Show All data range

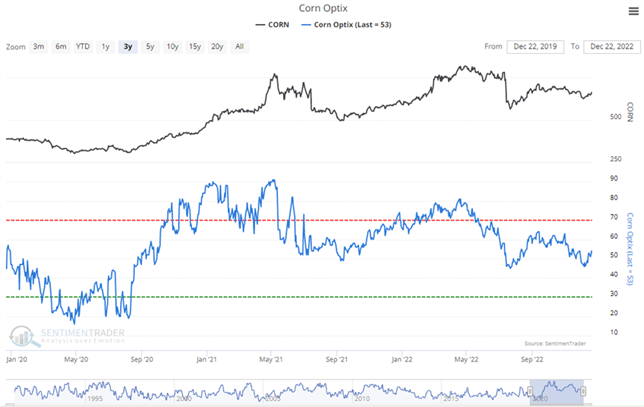(x=239, y=47)
